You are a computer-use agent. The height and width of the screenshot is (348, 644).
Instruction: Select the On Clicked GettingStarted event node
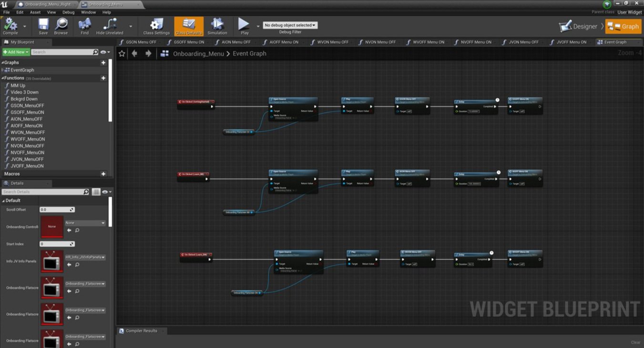click(196, 104)
